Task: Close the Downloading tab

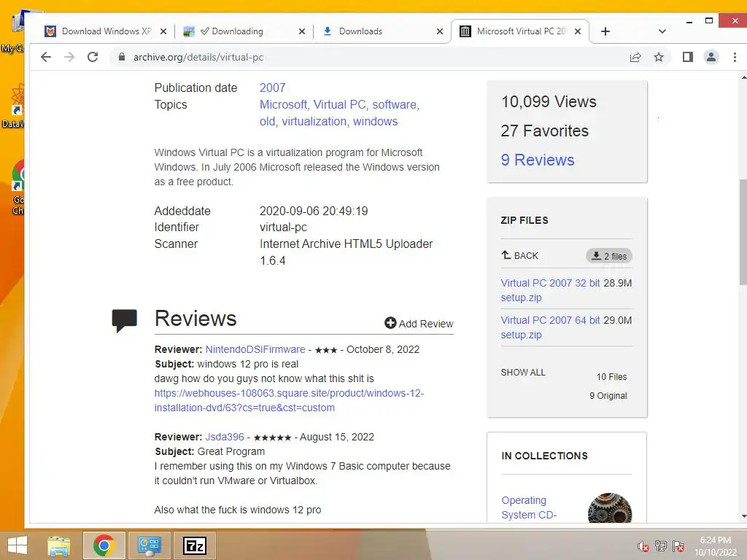Action: pyautogui.click(x=301, y=31)
